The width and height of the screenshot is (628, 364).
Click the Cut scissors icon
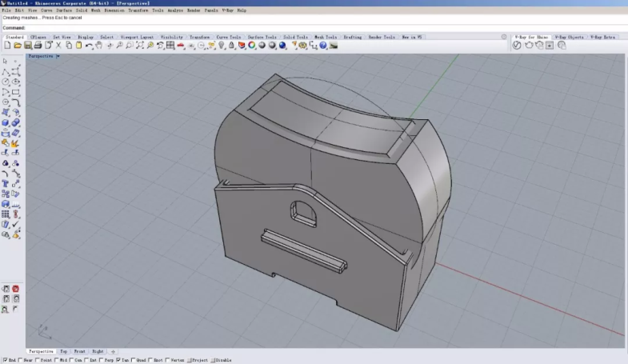coord(58,46)
